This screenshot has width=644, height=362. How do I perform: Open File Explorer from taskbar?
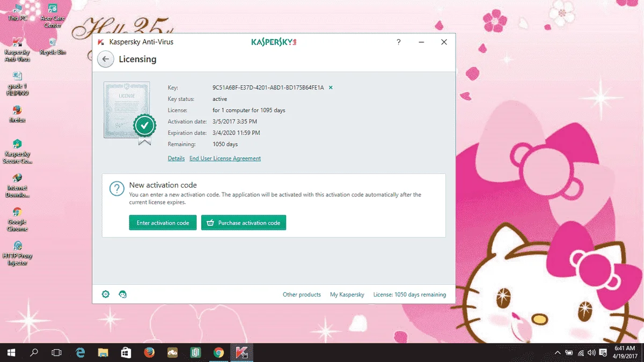pyautogui.click(x=104, y=353)
